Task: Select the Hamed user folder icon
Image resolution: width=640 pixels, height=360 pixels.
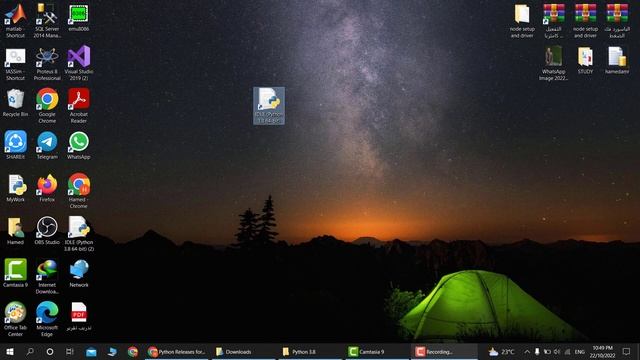Action: (x=16, y=231)
